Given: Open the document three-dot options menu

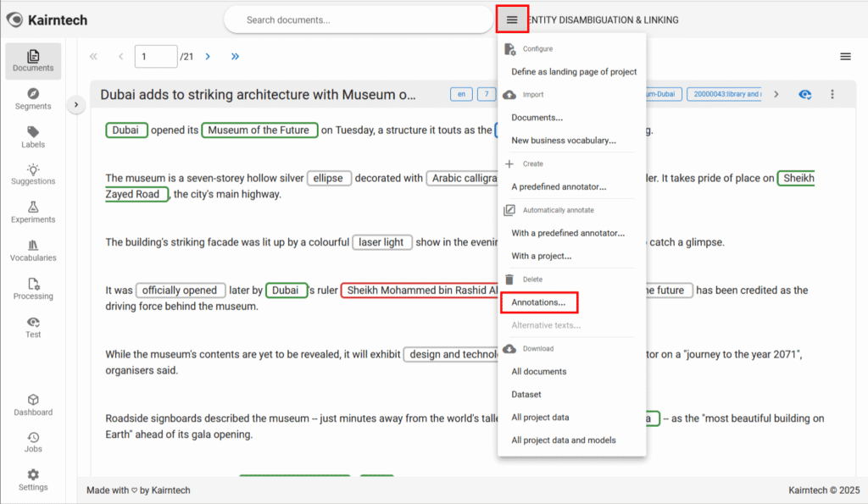Looking at the screenshot, I should point(832,94).
